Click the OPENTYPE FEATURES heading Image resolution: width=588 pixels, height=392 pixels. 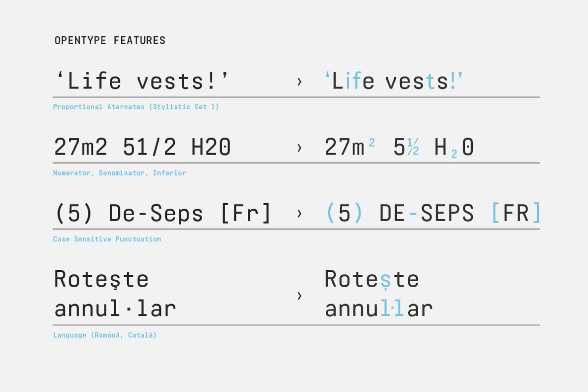(110, 41)
